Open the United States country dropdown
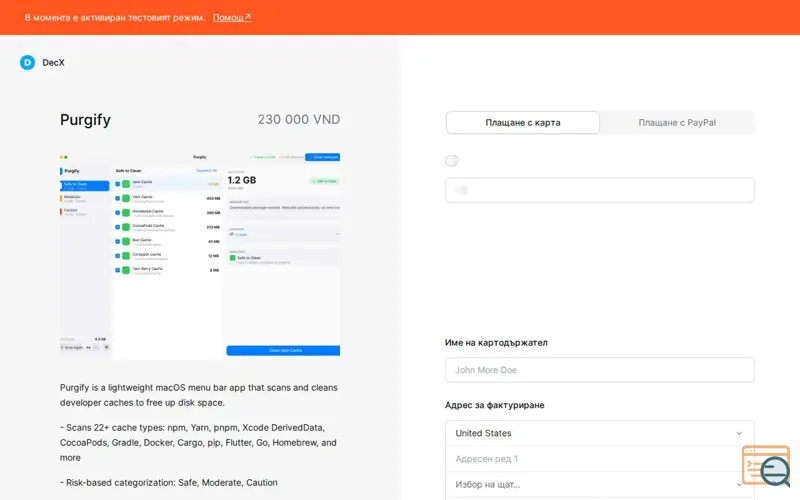Viewport: 800px width, 500px height. pos(599,433)
